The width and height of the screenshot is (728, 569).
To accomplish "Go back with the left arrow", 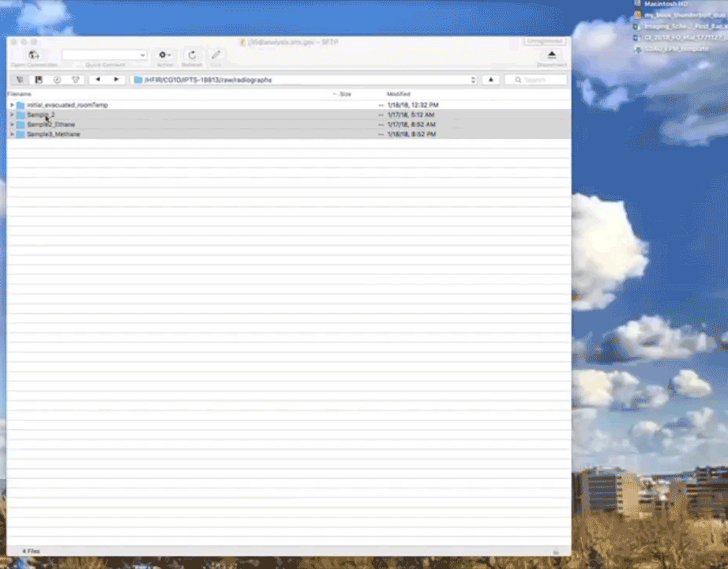I will click(x=98, y=80).
